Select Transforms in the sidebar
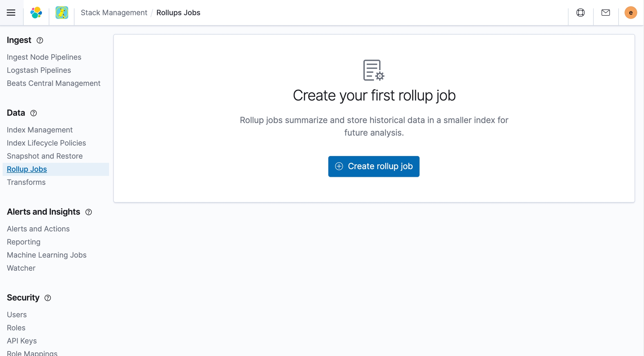The image size is (644, 356). pyautogui.click(x=26, y=182)
